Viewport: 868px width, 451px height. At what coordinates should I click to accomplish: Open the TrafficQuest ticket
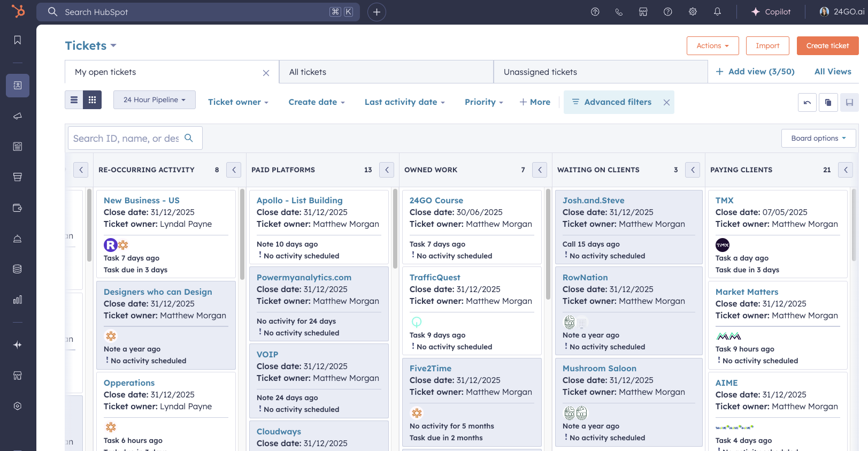(x=435, y=278)
